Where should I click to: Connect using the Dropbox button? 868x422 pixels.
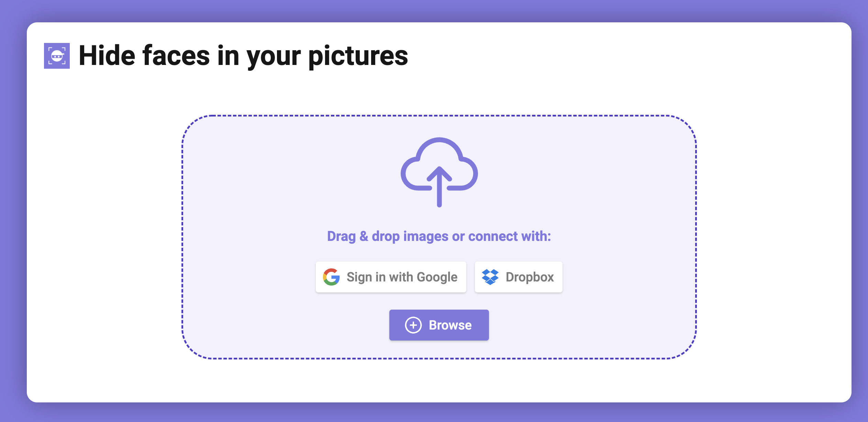coord(518,277)
